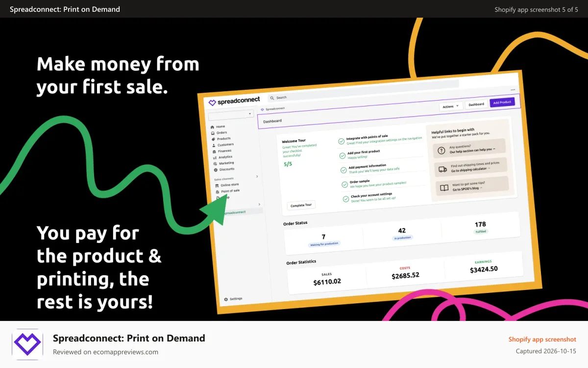Click the '$3424.50' earnings value
Screen dimensions: 588x368
click(x=484, y=269)
